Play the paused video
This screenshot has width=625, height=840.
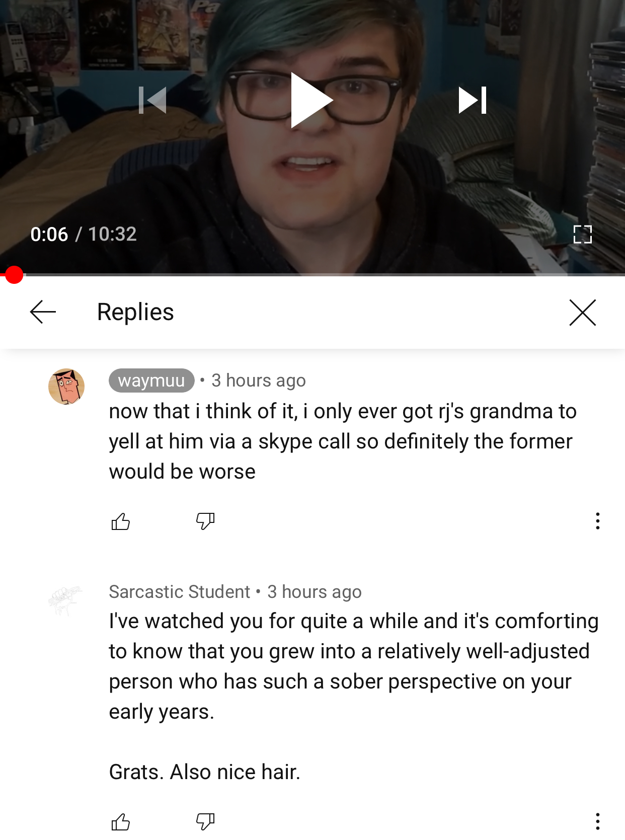pyautogui.click(x=311, y=100)
